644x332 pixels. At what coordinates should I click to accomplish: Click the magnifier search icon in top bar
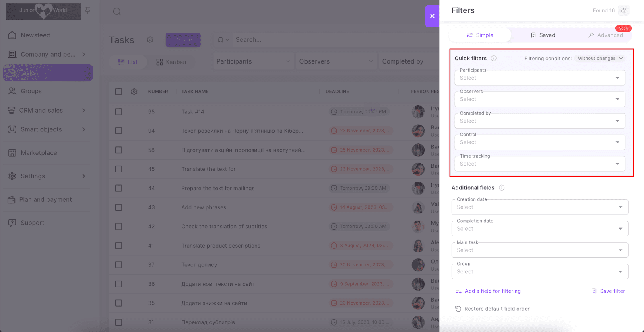pos(117,12)
